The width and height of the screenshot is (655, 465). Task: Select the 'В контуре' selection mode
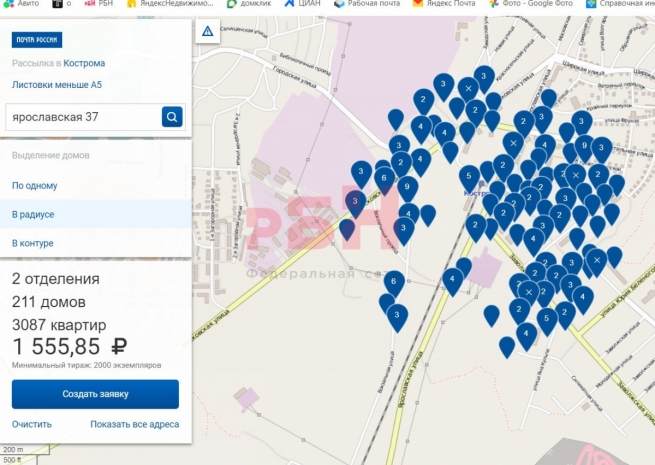click(x=33, y=243)
